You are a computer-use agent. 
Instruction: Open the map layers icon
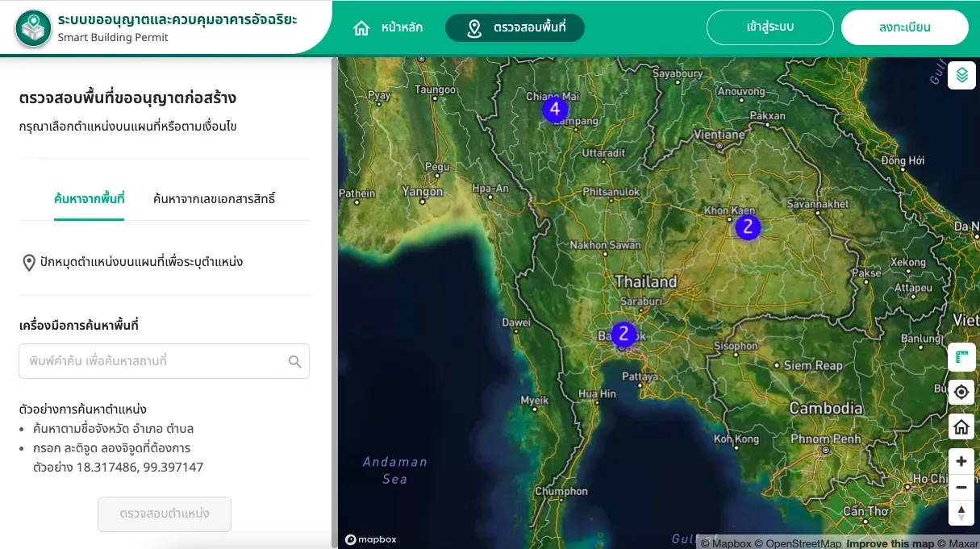click(961, 75)
